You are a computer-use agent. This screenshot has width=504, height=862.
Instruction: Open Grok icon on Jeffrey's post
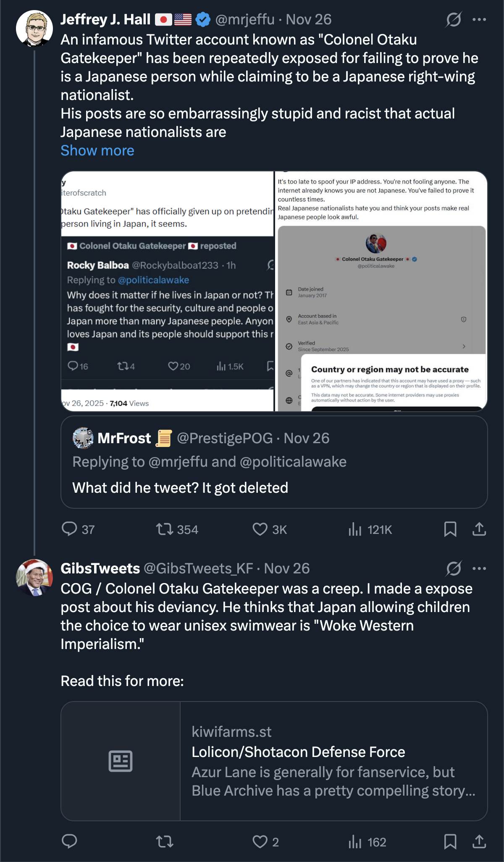coord(454,19)
